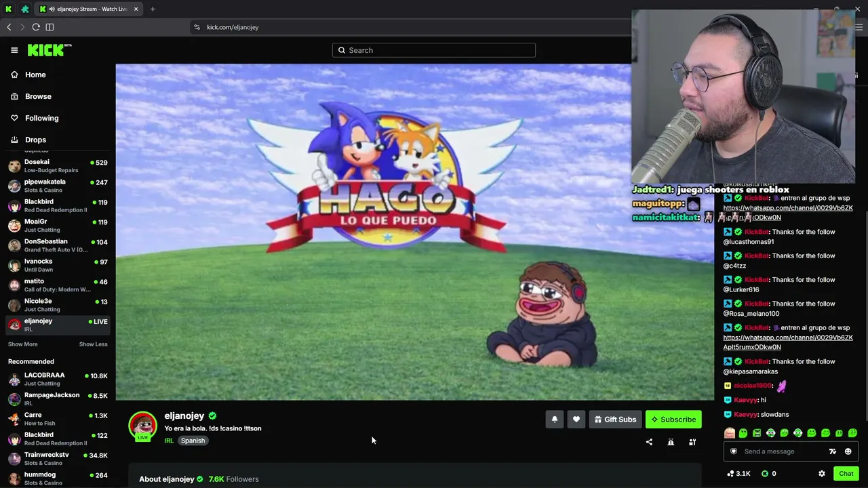Open the pinned puzzle-piece tab
This screenshot has height=488, width=868.
(x=25, y=9)
